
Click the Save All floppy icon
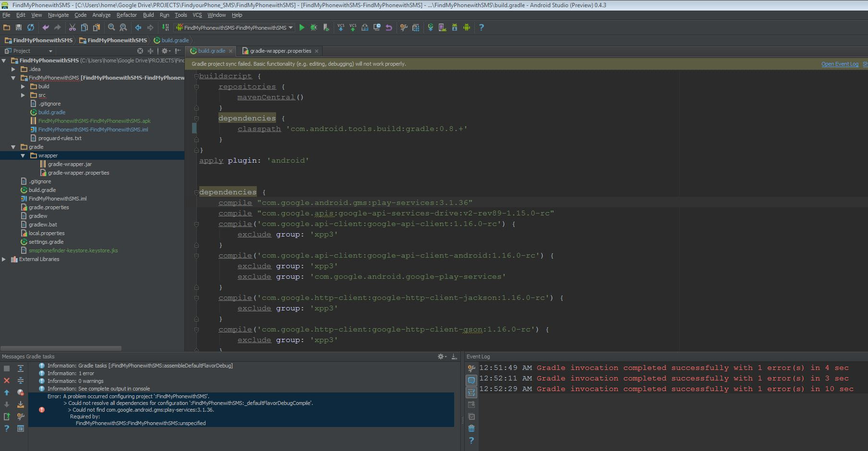coord(19,27)
